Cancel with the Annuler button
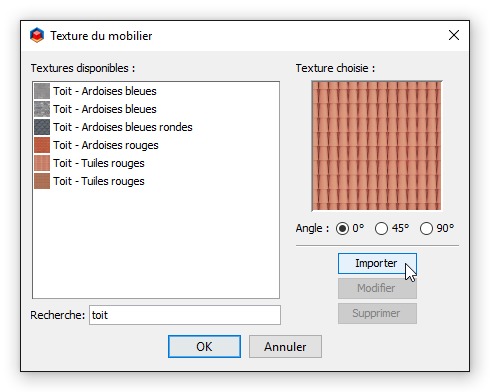 [285, 347]
